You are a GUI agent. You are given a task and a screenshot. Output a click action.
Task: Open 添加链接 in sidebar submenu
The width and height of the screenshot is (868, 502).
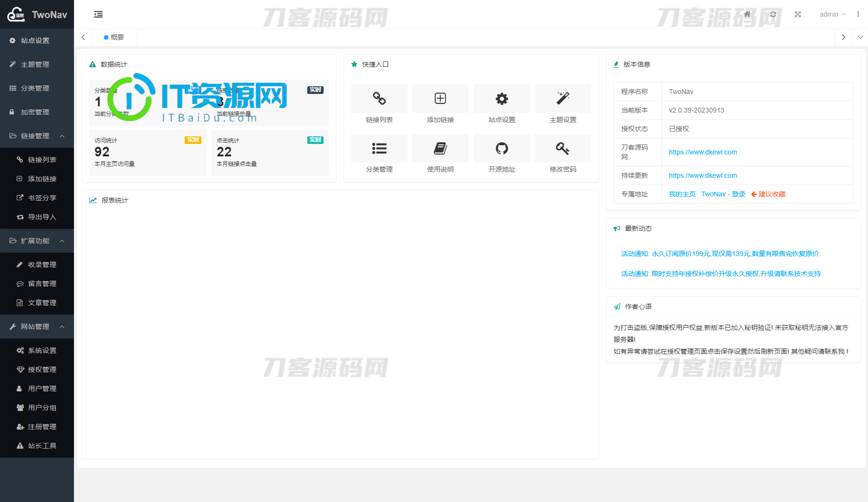click(x=37, y=179)
